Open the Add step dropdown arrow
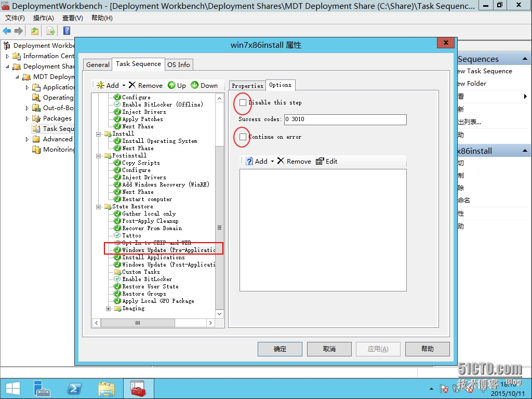The width and height of the screenshot is (532, 399). pyautogui.click(x=124, y=86)
